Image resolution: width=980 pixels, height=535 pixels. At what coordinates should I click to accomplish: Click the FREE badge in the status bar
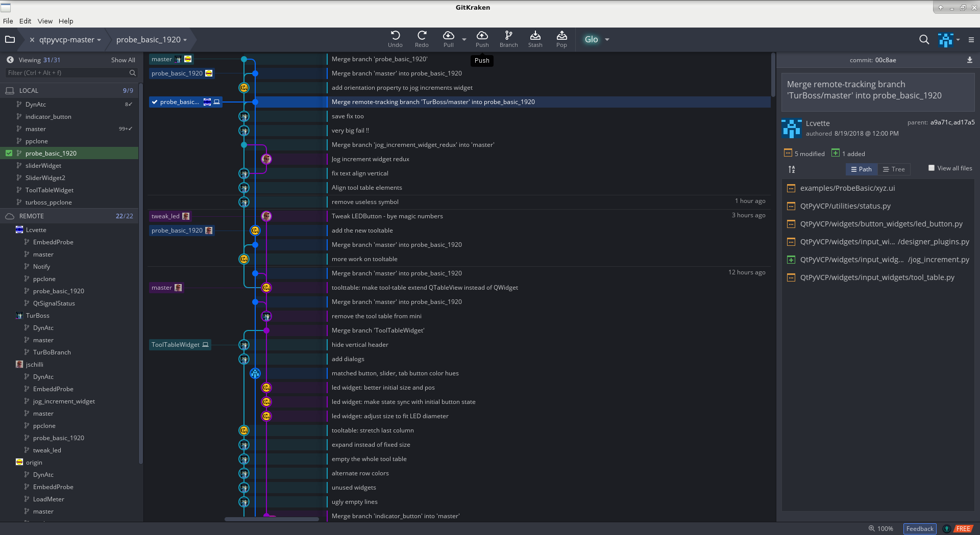(x=963, y=528)
